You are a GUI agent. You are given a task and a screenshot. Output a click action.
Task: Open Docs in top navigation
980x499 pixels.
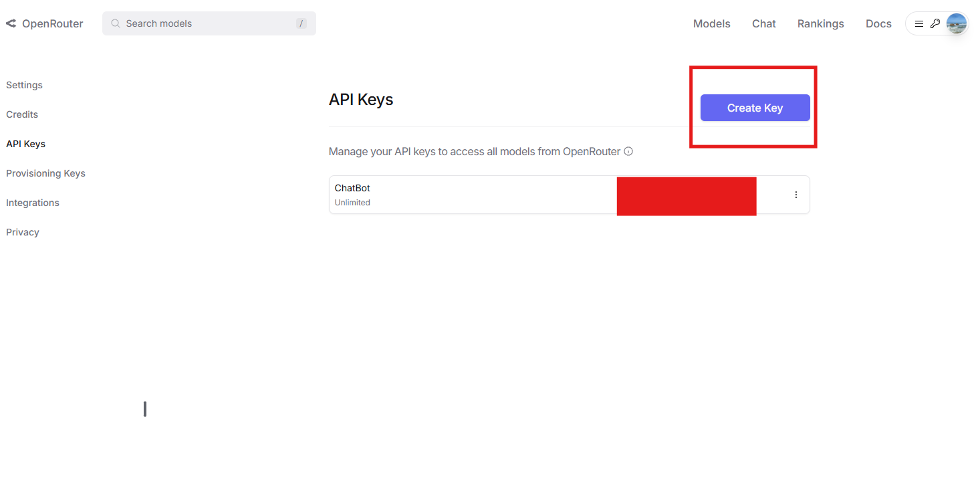click(878, 23)
